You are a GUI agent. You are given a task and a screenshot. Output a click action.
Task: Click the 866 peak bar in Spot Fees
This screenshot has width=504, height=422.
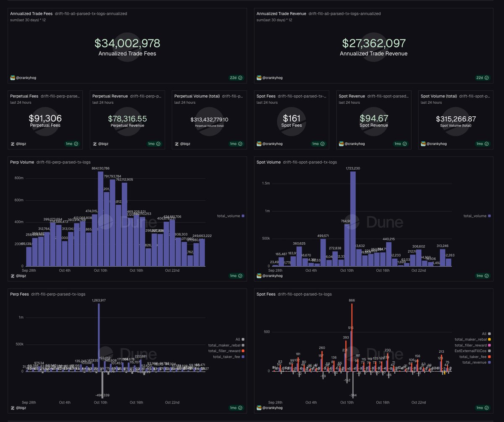click(x=352, y=337)
